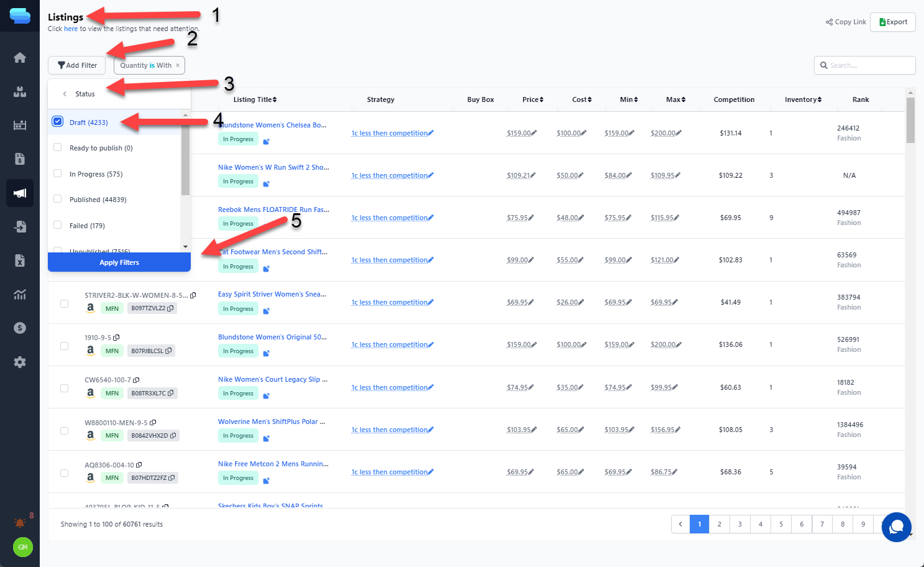Click the 'here' attention listings link
The height and width of the screenshot is (567, 924).
coord(71,29)
